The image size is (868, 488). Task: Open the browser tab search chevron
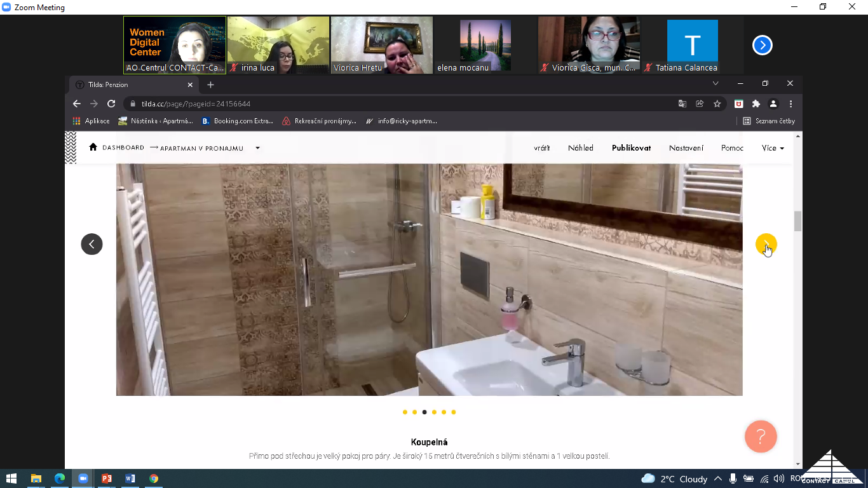click(x=715, y=84)
